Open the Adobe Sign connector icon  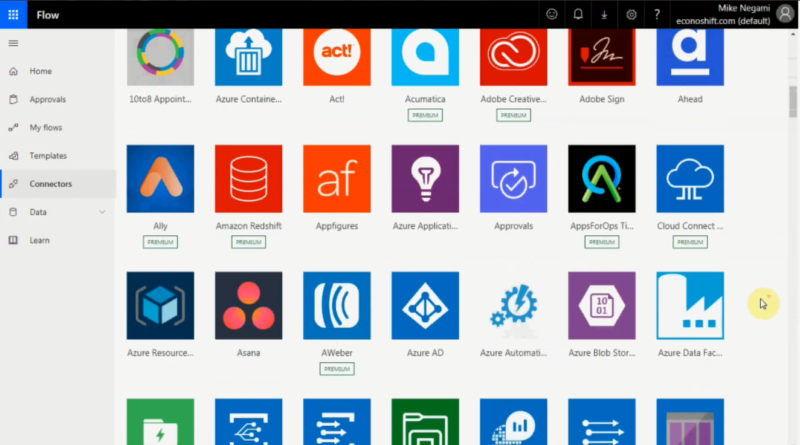[x=602, y=57]
